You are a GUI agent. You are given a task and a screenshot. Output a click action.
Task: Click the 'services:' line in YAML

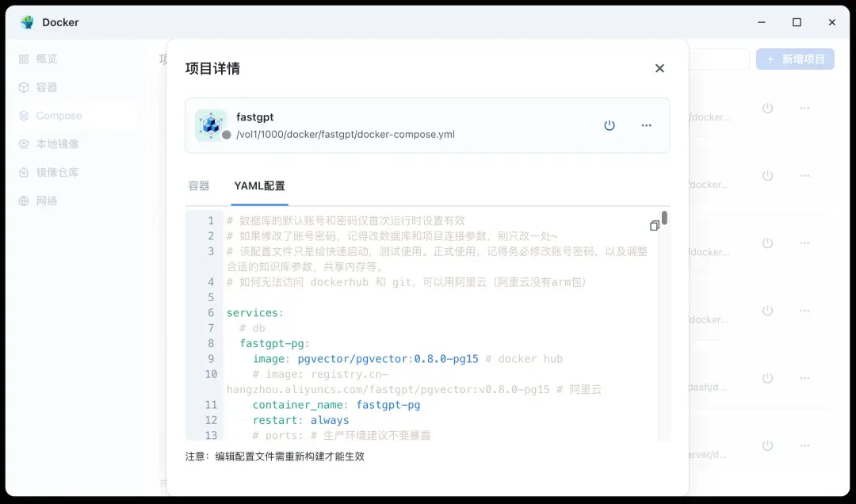(x=255, y=313)
